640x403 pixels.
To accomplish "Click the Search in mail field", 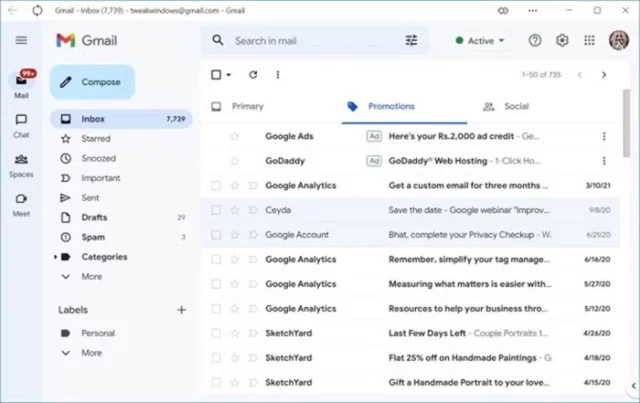I will pyautogui.click(x=314, y=40).
